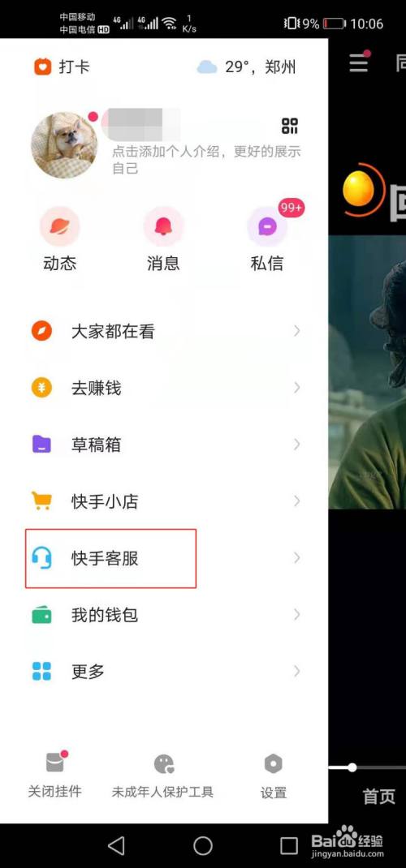Open 未成年人保护工具 option
This screenshot has height=868, width=406.
coord(163,775)
